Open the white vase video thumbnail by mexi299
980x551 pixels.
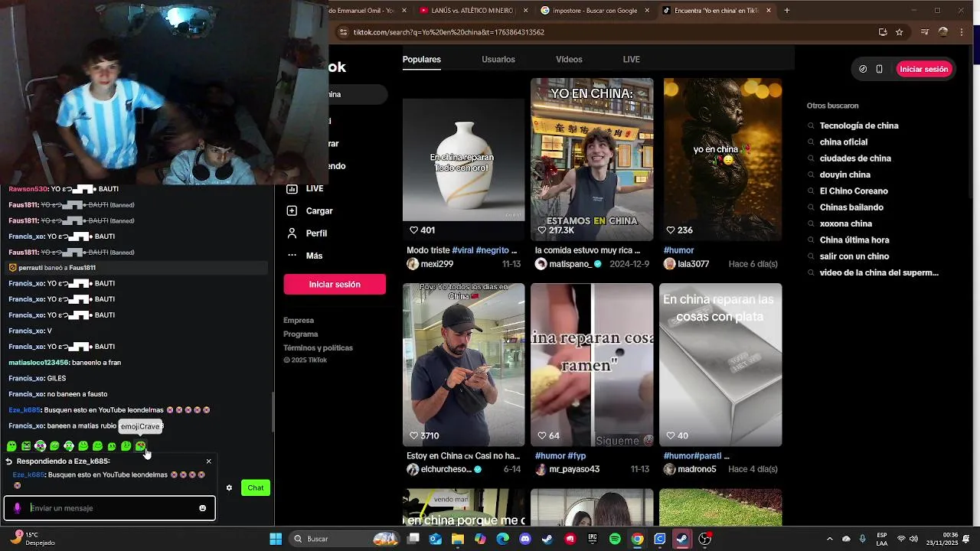464,159
